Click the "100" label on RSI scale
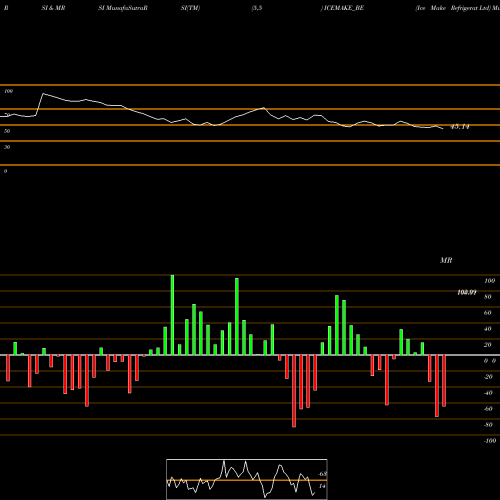500x500 pixels. pyautogui.click(x=8, y=91)
